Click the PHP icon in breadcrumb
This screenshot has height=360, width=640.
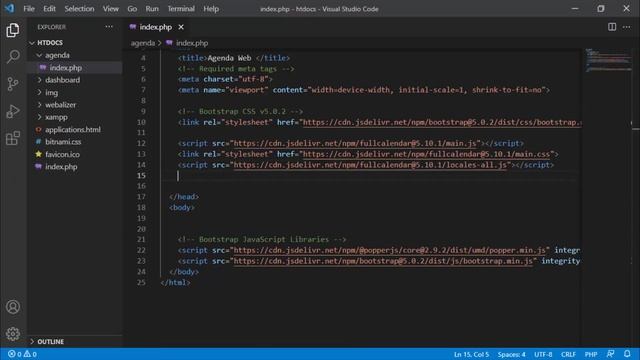(169, 43)
